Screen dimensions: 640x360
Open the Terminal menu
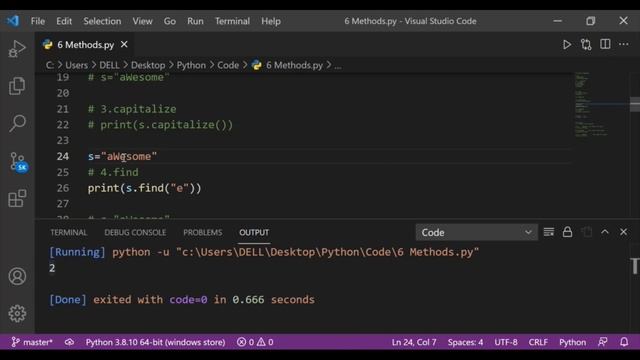(x=232, y=21)
